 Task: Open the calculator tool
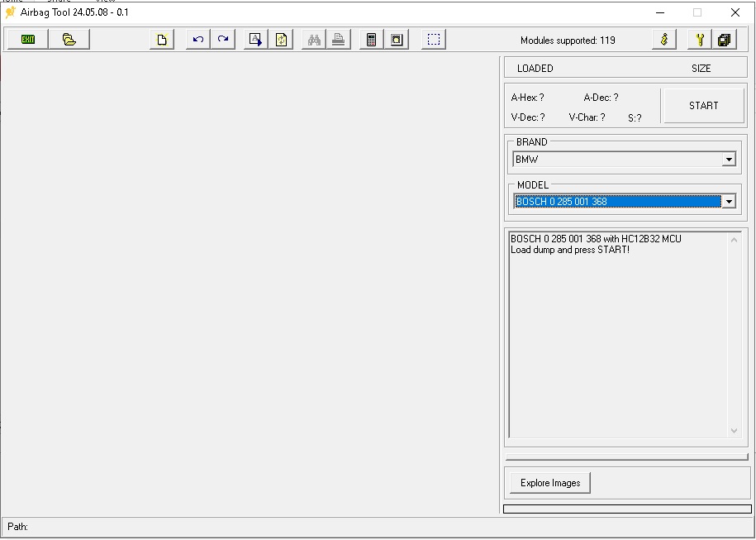tap(372, 40)
